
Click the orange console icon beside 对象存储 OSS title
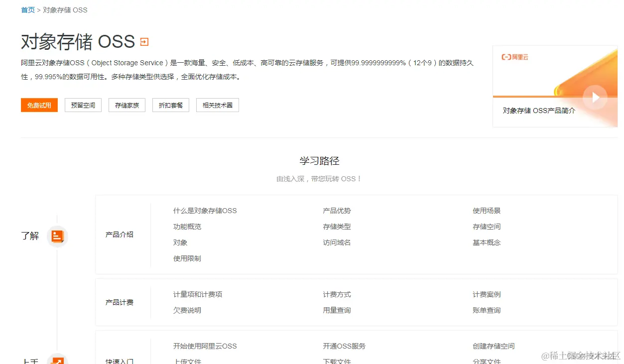tap(144, 42)
